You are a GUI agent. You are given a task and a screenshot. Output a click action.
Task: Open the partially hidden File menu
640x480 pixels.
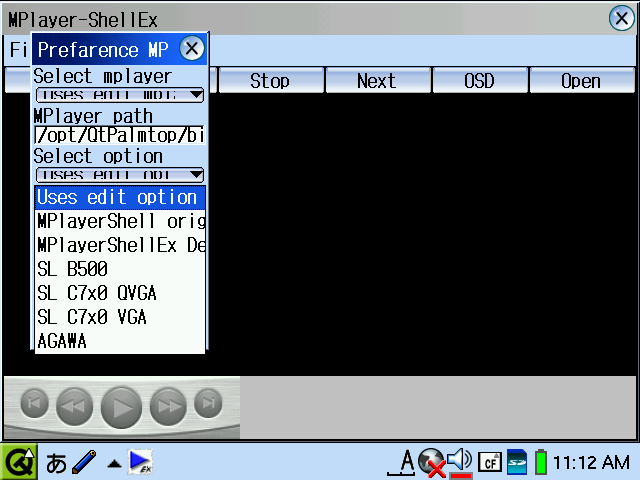click(18, 50)
